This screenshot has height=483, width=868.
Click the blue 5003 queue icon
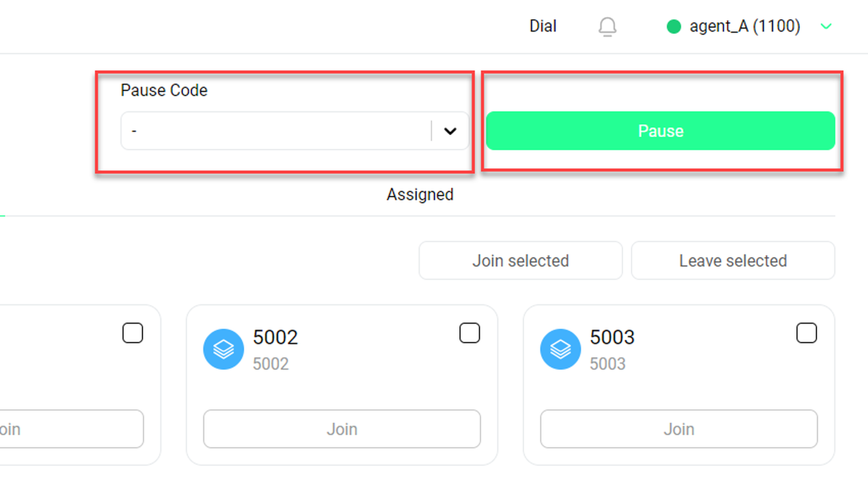click(x=560, y=349)
